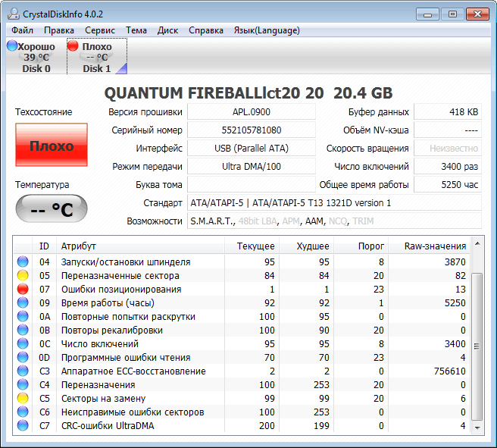
Task: Click the attribute list scrollbar thumb
Action: 477,346
